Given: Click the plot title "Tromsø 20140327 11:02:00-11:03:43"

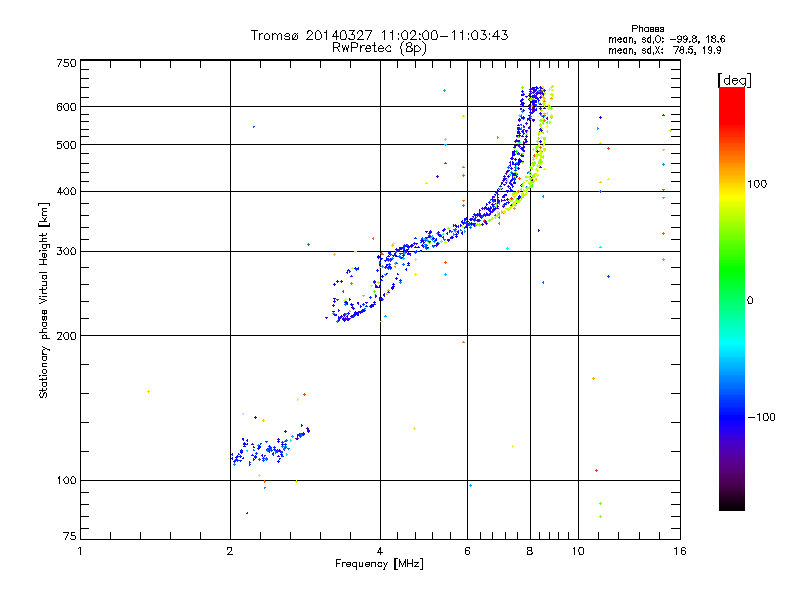Looking at the screenshot, I should pyautogui.click(x=379, y=35).
